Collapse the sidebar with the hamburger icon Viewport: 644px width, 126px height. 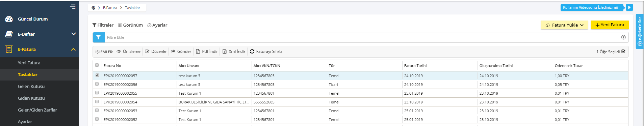click(73, 7)
